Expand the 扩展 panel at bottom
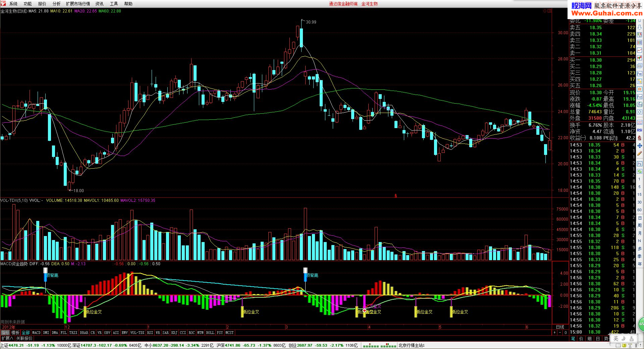The width and height of the screenshot is (644, 349). (7, 338)
